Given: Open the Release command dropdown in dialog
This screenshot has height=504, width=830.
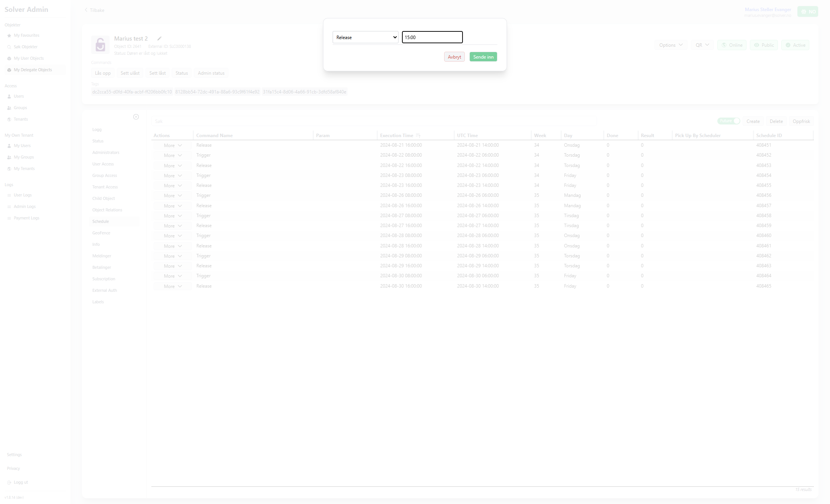Looking at the screenshot, I should coord(365,37).
